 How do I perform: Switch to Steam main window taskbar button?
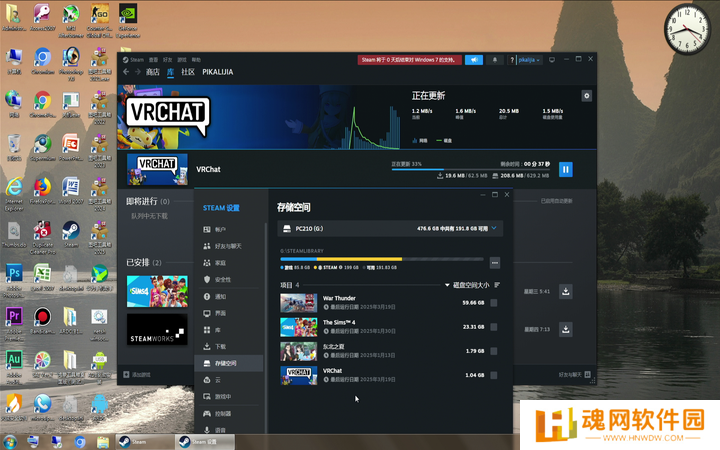[144, 442]
